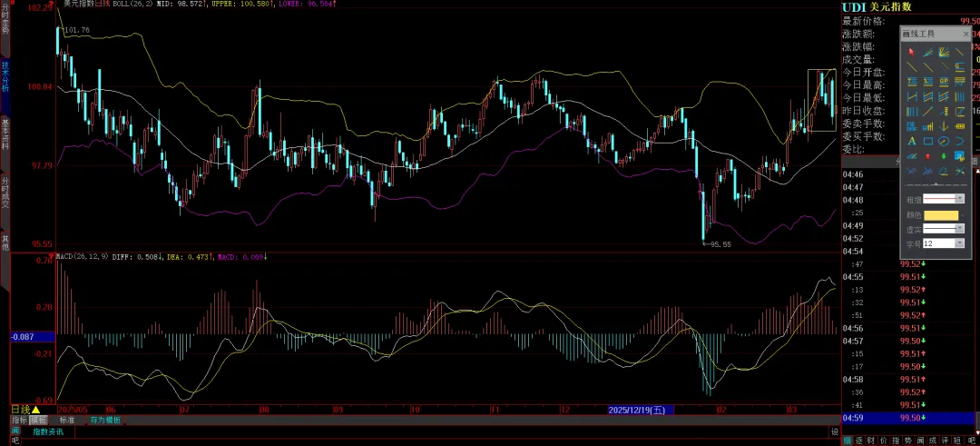Viewport: 980px width, 446px height.
Task: Click the yellow 颜色 color swatch
Action: click(941, 215)
